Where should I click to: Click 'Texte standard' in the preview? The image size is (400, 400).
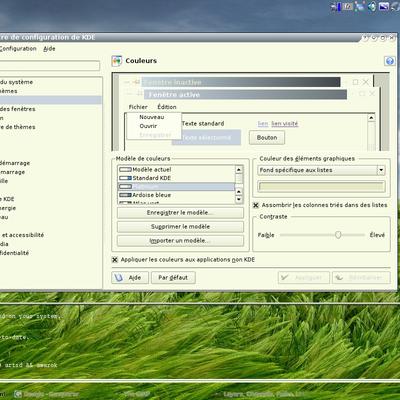click(203, 124)
